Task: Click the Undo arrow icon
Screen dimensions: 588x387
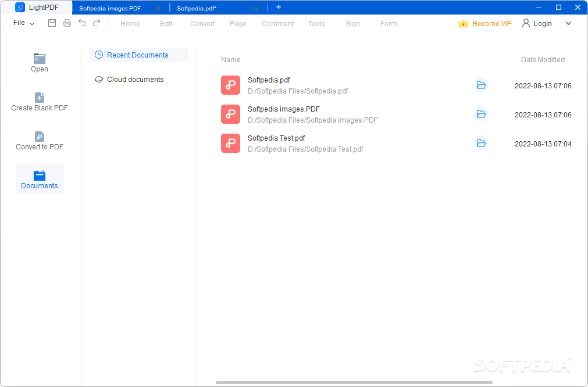Action: tap(82, 23)
